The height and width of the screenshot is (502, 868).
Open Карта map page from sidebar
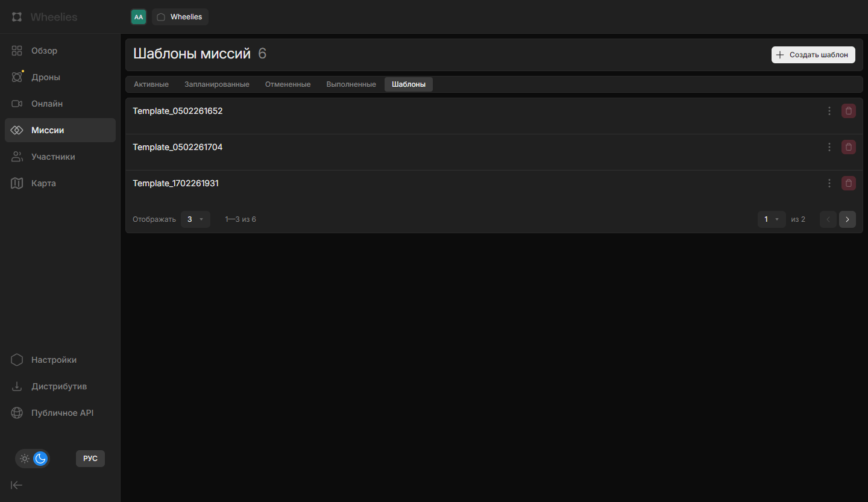(x=43, y=183)
